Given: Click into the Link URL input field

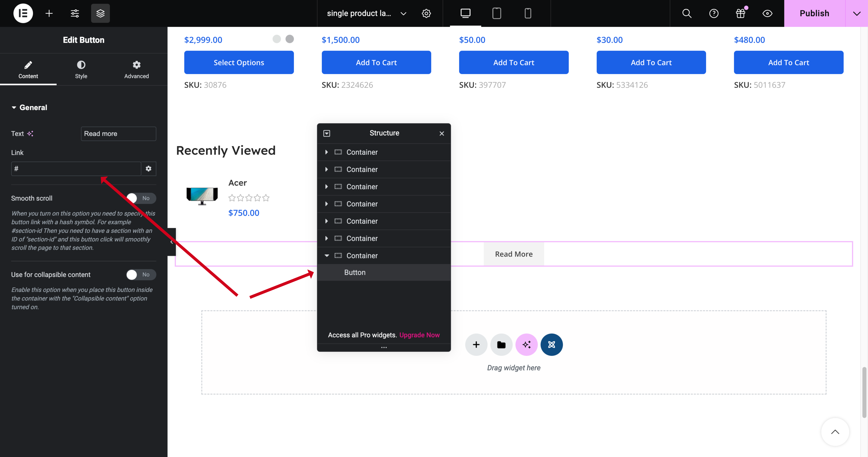Looking at the screenshot, I should click(76, 169).
